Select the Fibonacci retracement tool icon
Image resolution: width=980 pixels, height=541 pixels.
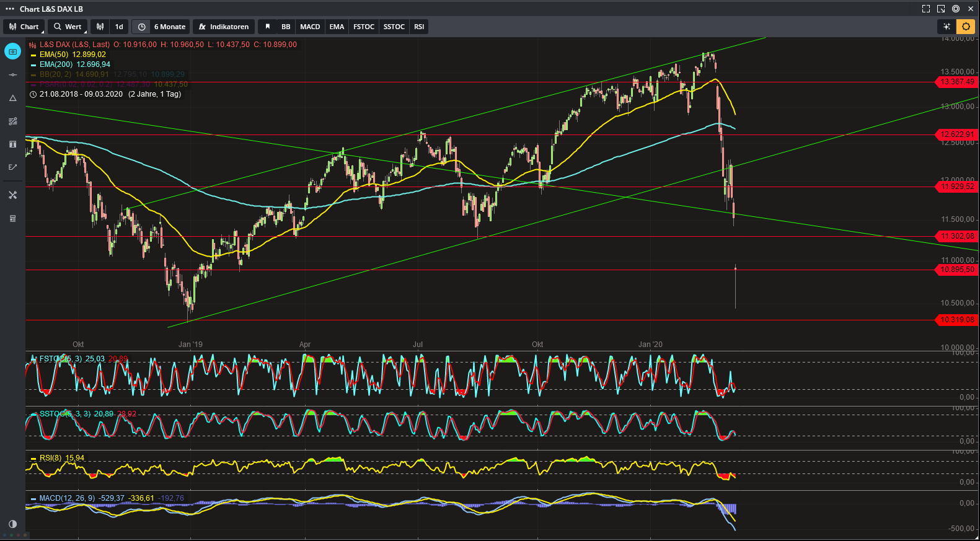12,121
